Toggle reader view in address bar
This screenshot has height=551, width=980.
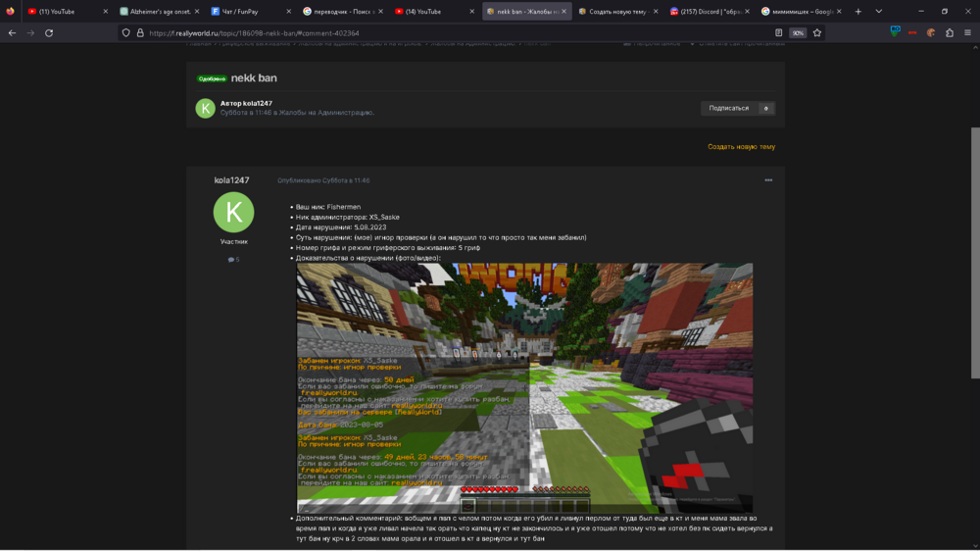(779, 33)
